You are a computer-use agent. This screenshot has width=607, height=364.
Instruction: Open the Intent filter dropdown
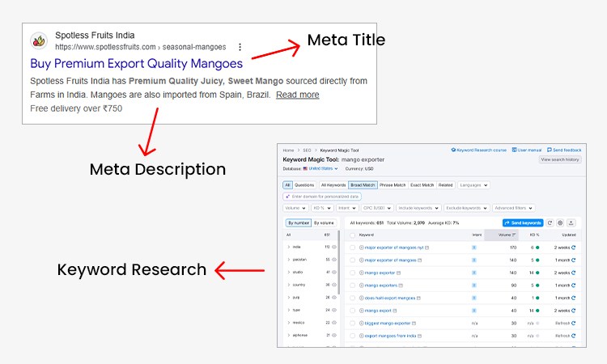pos(347,208)
